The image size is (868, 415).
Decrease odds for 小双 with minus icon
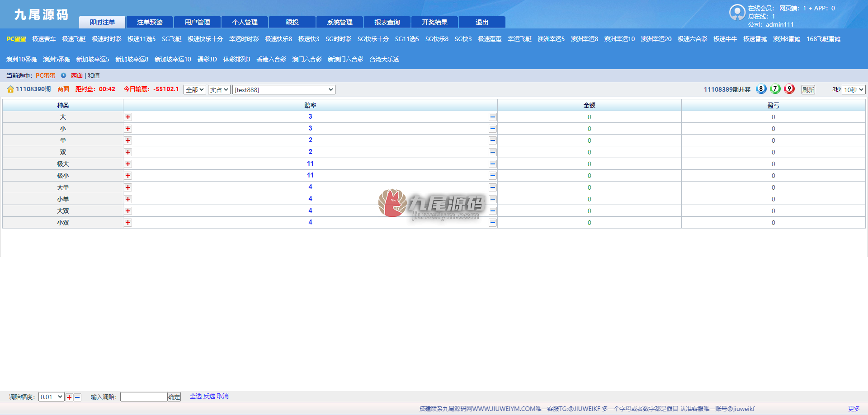[x=492, y=223]
